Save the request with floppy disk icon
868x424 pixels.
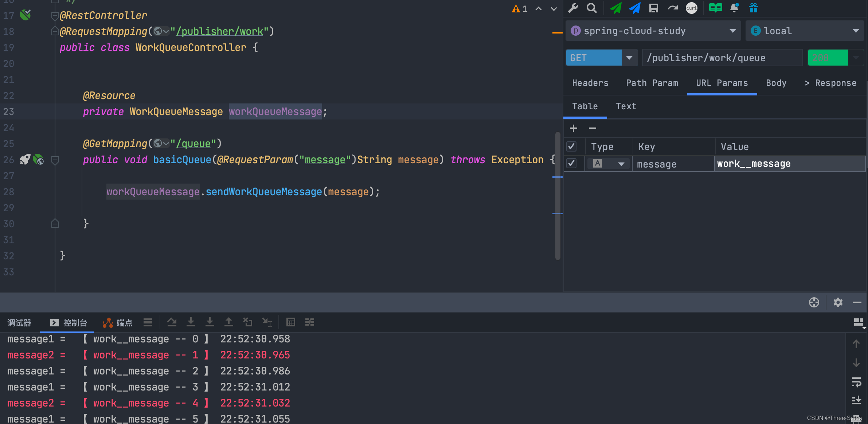(x=654, y=8)
